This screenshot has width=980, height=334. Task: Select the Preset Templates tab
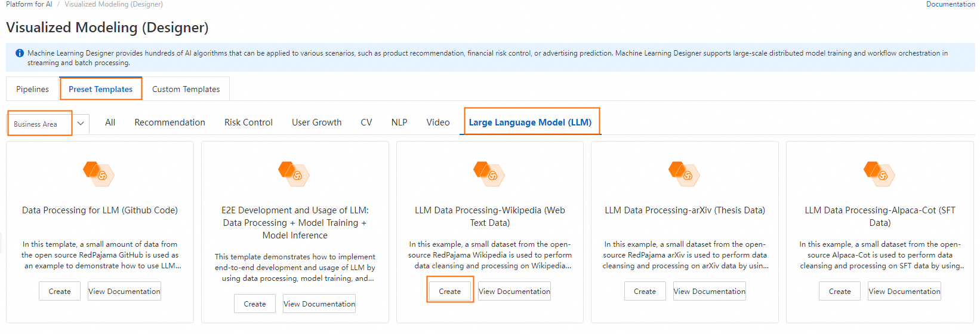pyautogui.click(x=101, y=89)
